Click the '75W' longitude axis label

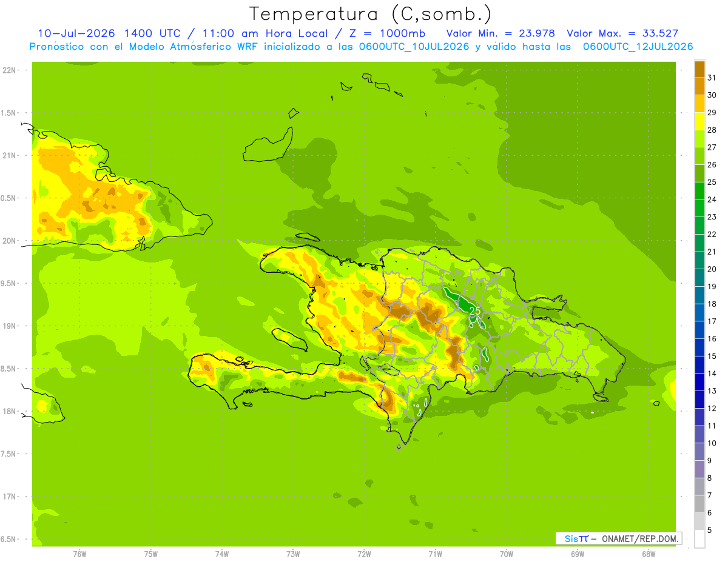tap(151, 554)
